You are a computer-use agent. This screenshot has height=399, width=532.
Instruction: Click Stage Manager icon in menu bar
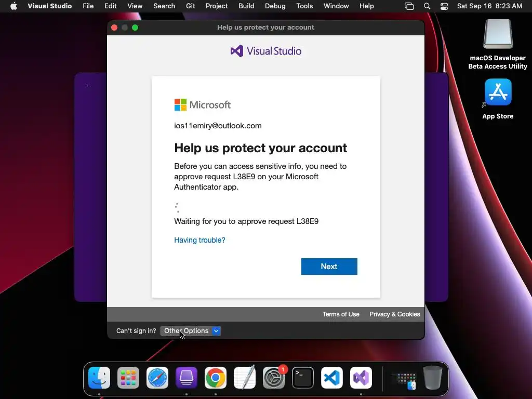pos(409,6)
